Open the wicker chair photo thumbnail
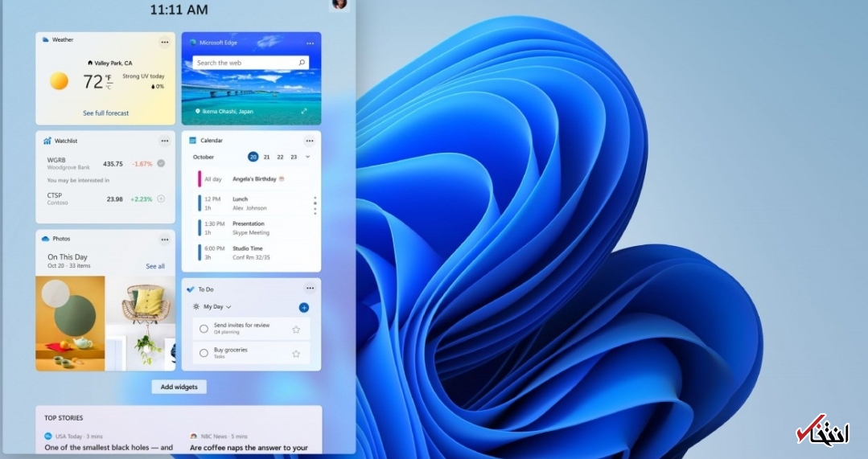The image size is (868, 459). [140, 322]
